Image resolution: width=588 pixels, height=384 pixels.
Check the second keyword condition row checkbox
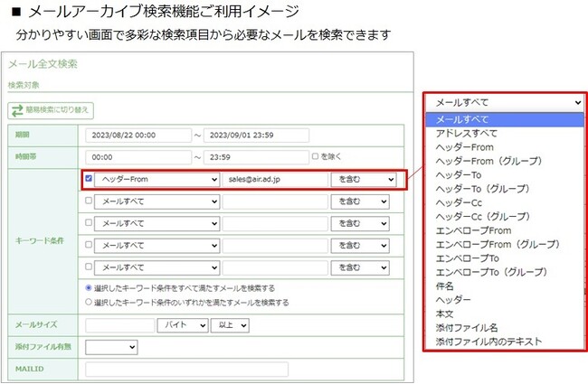[x=89, y=201]
